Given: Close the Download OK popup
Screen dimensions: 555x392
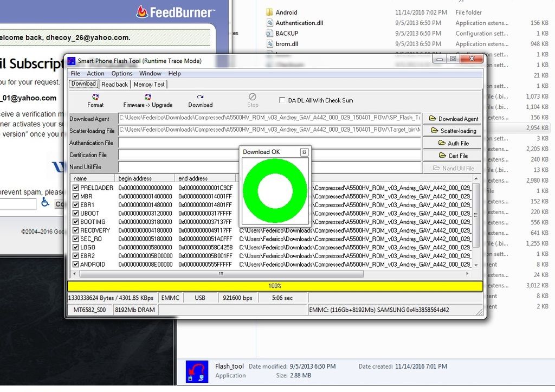Looking at the screenshot, I should [304, 152].
